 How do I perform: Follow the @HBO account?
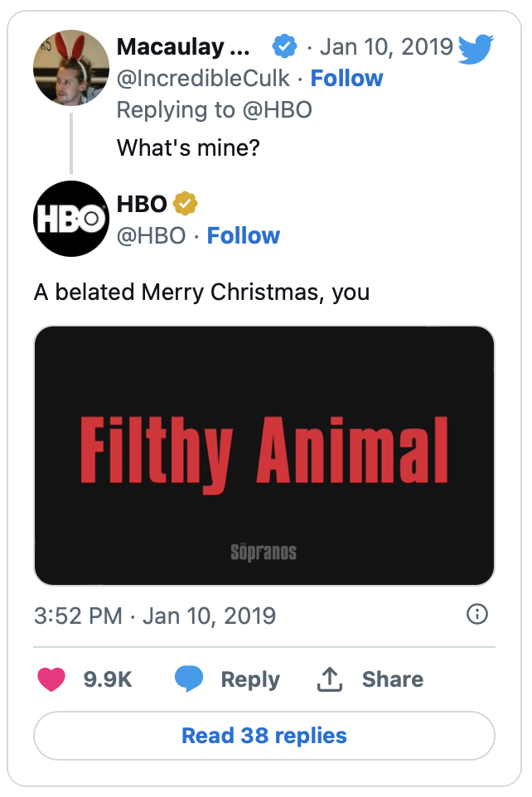coord(244,236)
